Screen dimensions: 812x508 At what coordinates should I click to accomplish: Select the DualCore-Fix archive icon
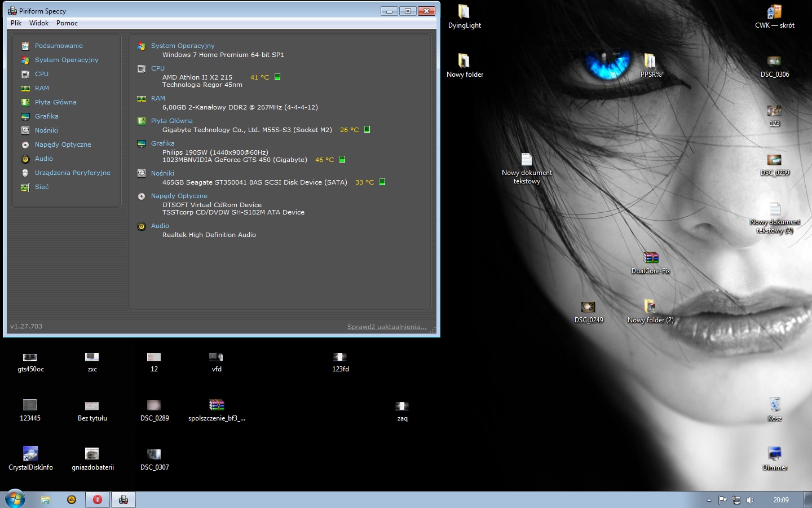pyautogui.click(x=651, y=262)
